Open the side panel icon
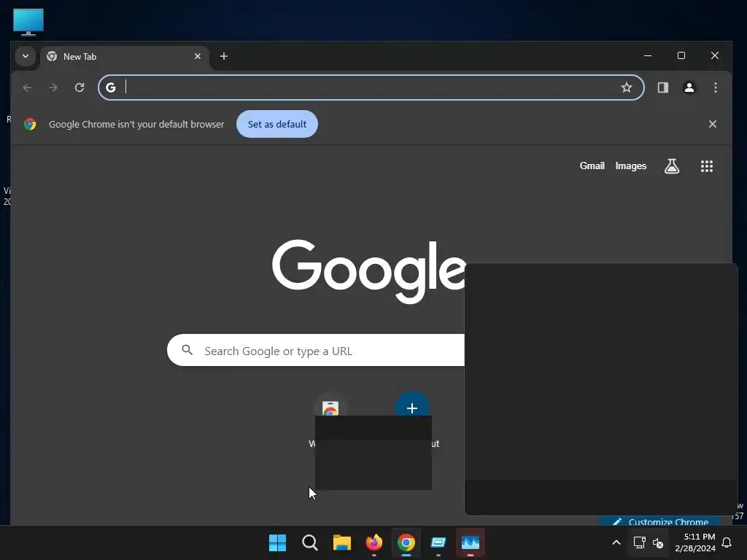 click(662, 87)
